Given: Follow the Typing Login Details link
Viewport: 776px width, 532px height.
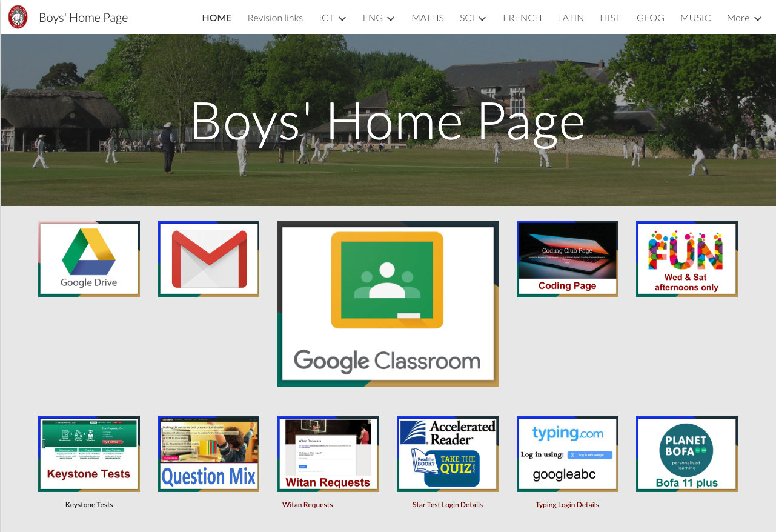Looking at the screenshot, I should [x=567, y=504].
